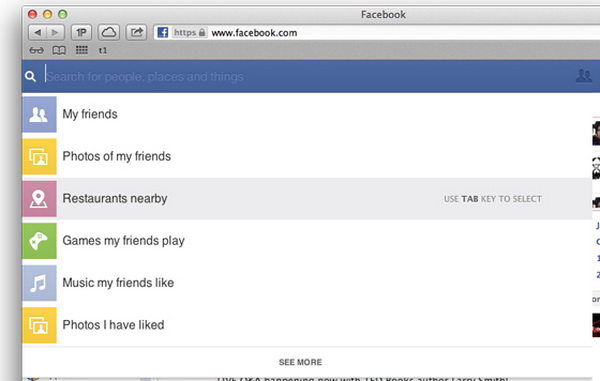This screenshot has height=381, width=600.
Task: Click the red close window button
Action: tap(33, 15)
